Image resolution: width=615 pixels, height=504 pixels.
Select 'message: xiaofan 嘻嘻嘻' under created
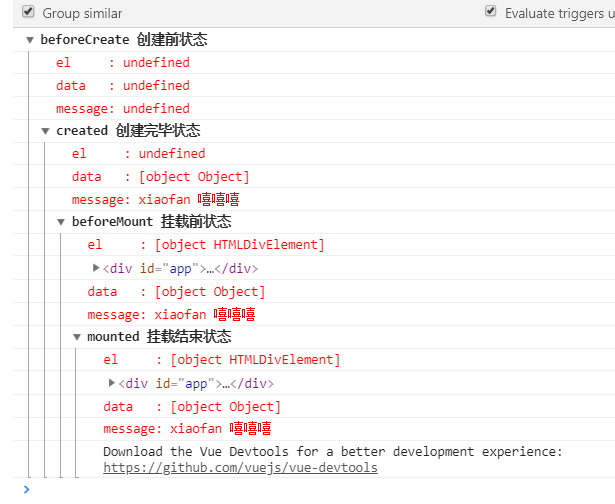[x=155, y=200]
